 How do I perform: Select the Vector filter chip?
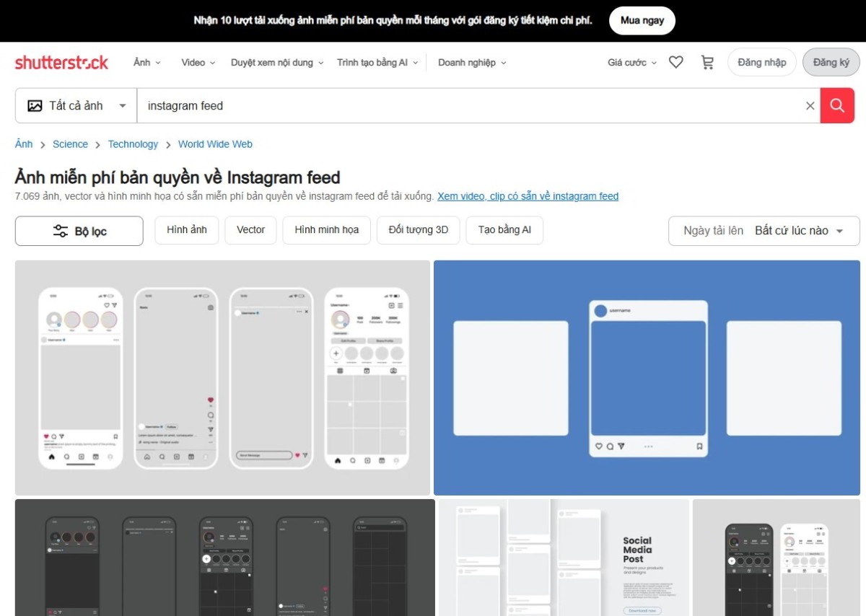click(x=250, y=230)
